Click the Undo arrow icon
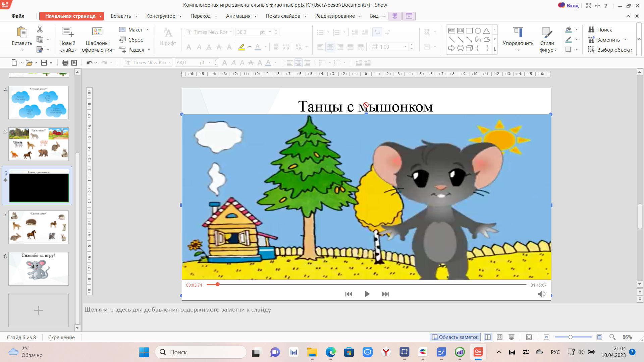Viewport: 644px width, 362px height. tap(89, 63)
